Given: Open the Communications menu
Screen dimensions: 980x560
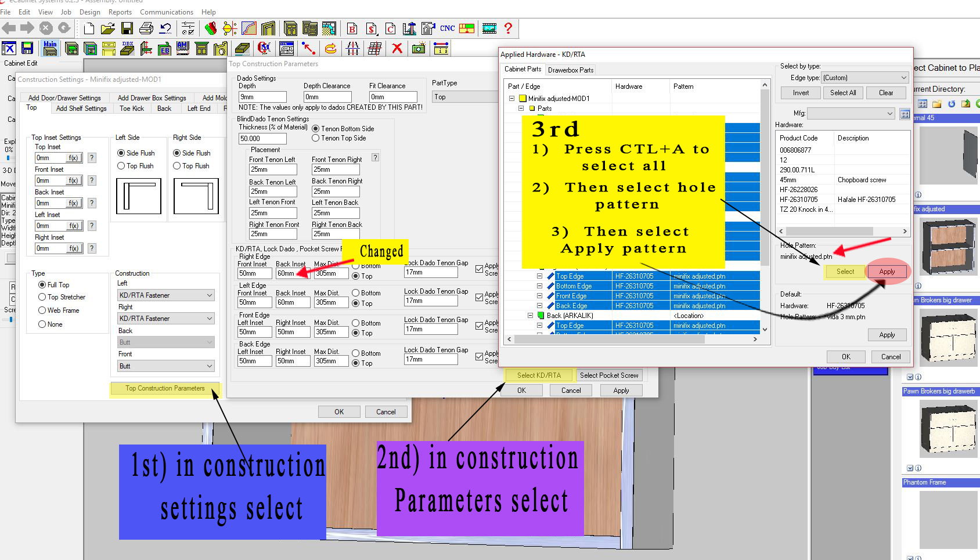Looking at the screenshot, I should coord(167,12).
